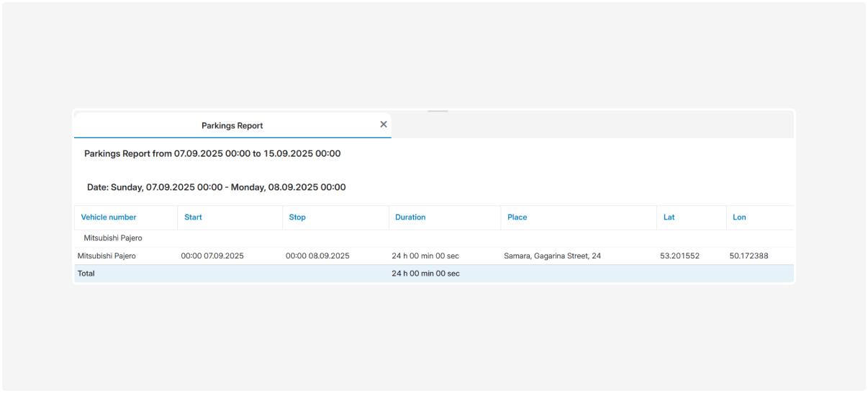The height and width of the screenshot is (393, 868).
Task: Click the latitude value 53.201552
Action: coord(679,256)
